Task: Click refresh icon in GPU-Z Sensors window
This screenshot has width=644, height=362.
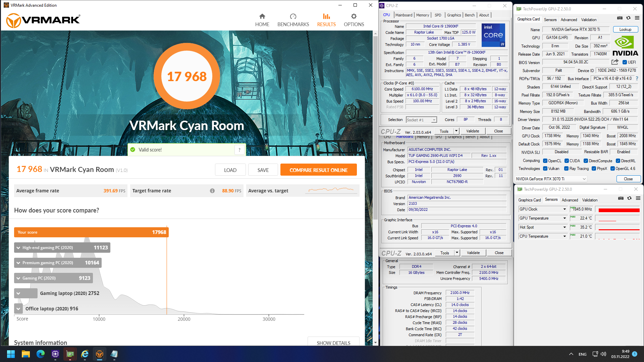Action: 630,198
